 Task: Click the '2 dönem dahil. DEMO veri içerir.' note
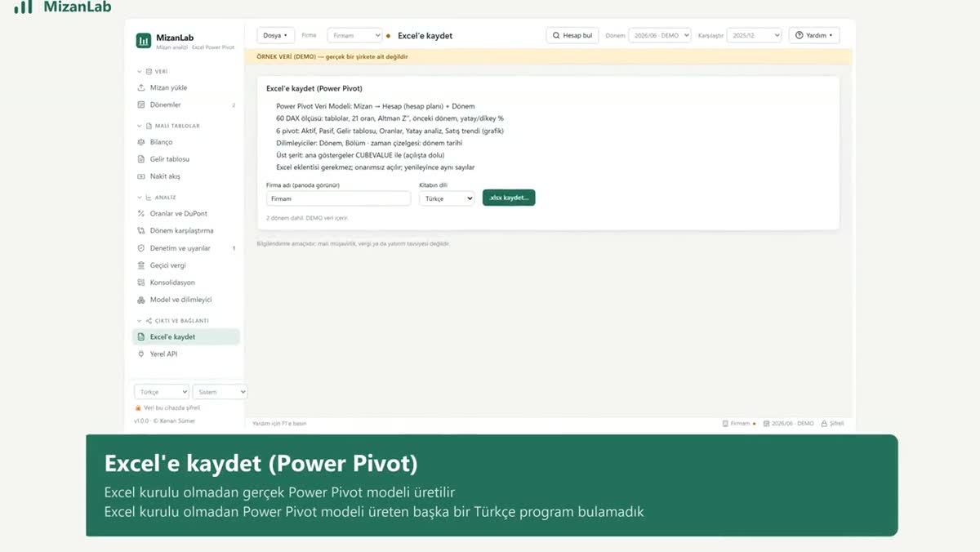(x=307, y=218)
